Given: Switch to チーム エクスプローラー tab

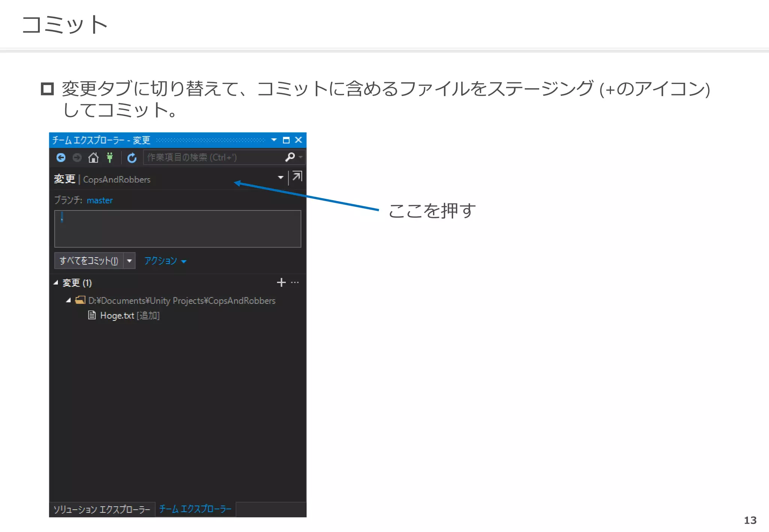Looking at the screenshot, I should [195, 509].
